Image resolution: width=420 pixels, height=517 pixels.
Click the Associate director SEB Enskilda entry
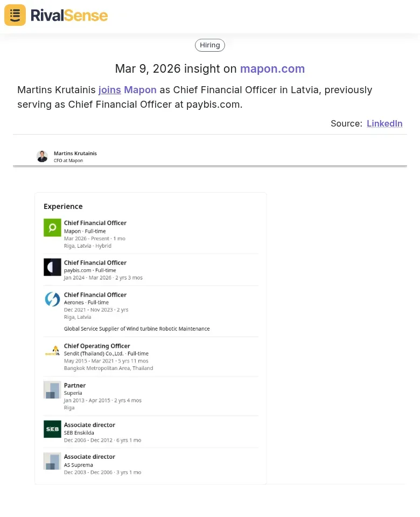[x=90, y=425]
